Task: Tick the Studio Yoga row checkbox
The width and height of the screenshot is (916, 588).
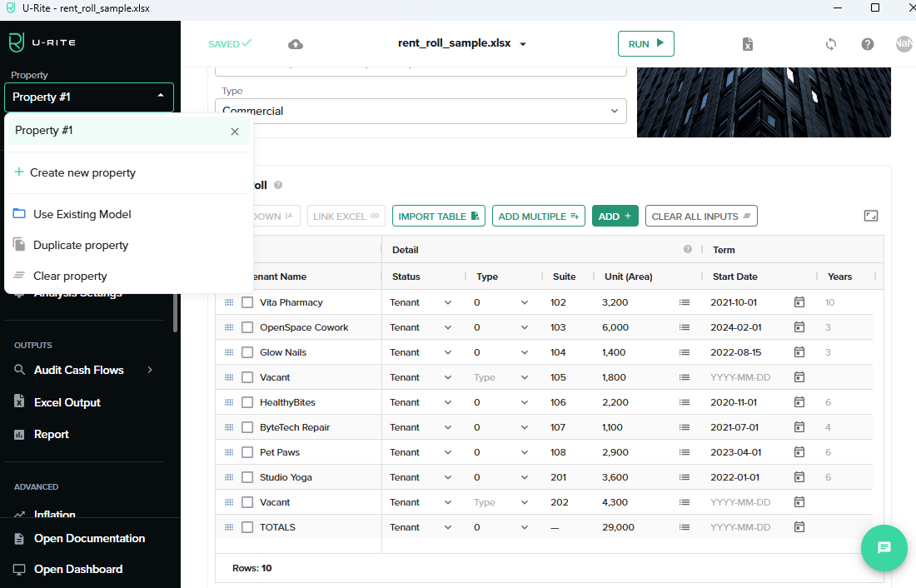Action: 247,477
